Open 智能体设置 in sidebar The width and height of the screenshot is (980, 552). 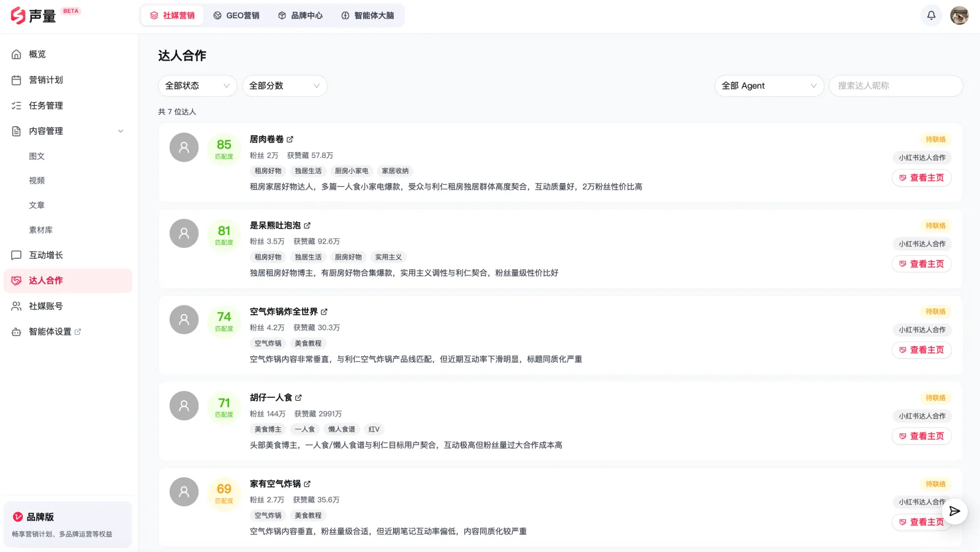[x=68, y=332]
